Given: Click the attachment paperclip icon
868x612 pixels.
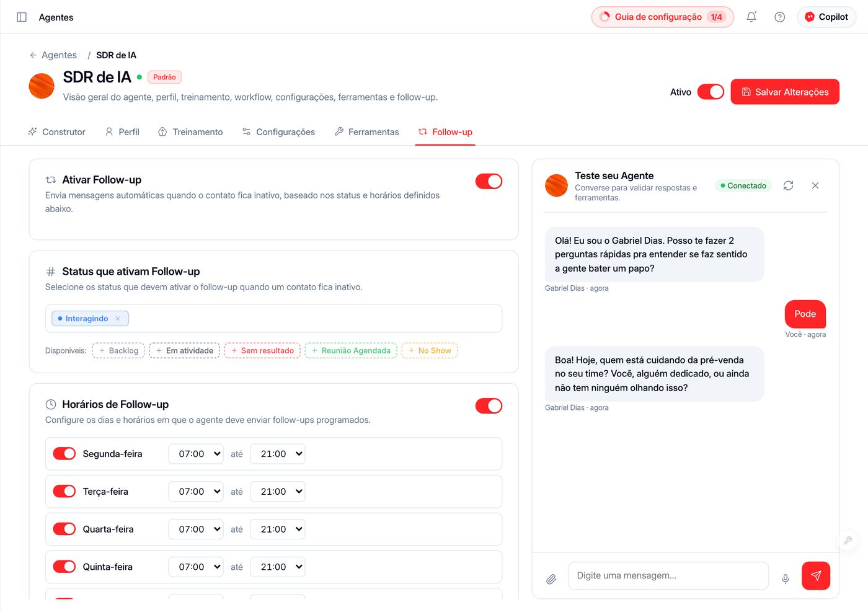Looking at the screenshot, I should pyautogui.click(x=551, y=579).
